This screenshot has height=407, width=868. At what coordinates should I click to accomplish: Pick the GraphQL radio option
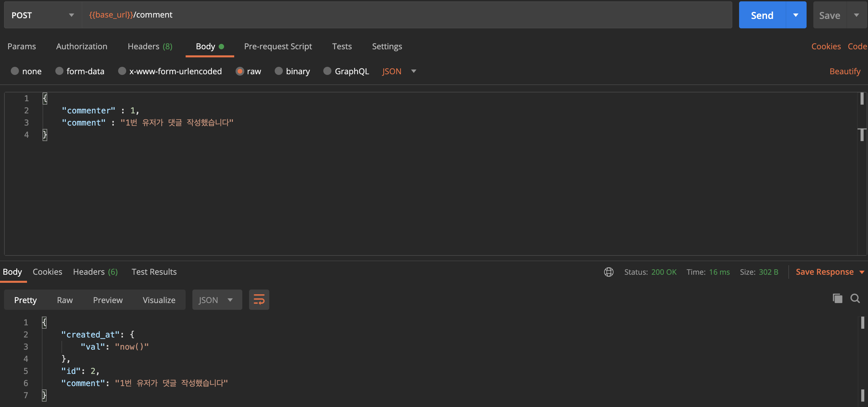coord(327,71)
